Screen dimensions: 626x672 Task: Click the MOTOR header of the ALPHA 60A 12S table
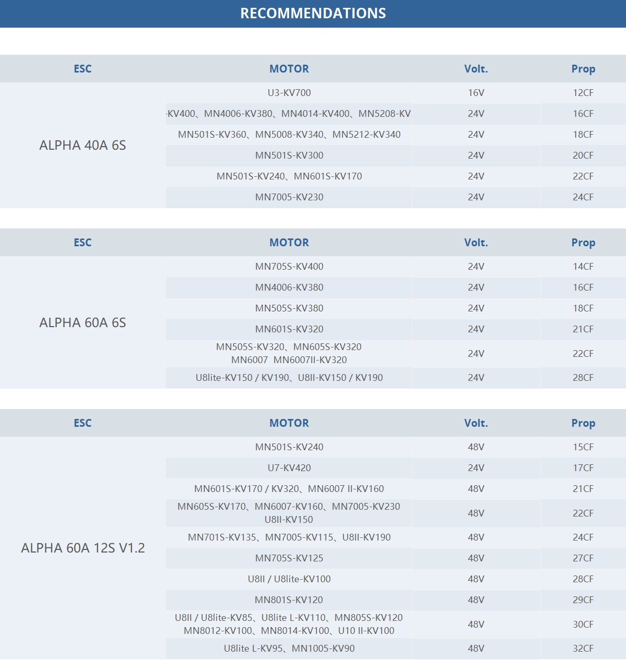[x=289, y=423]
